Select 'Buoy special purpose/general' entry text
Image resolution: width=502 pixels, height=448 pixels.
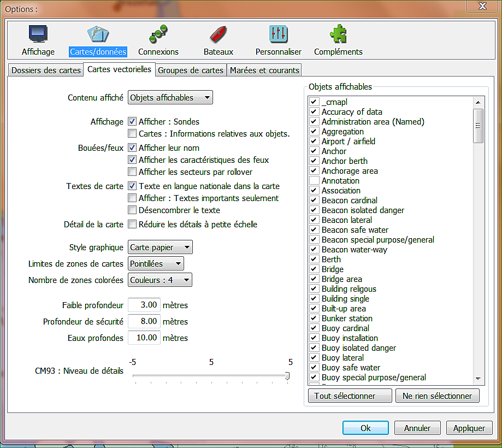pos(374,378)
